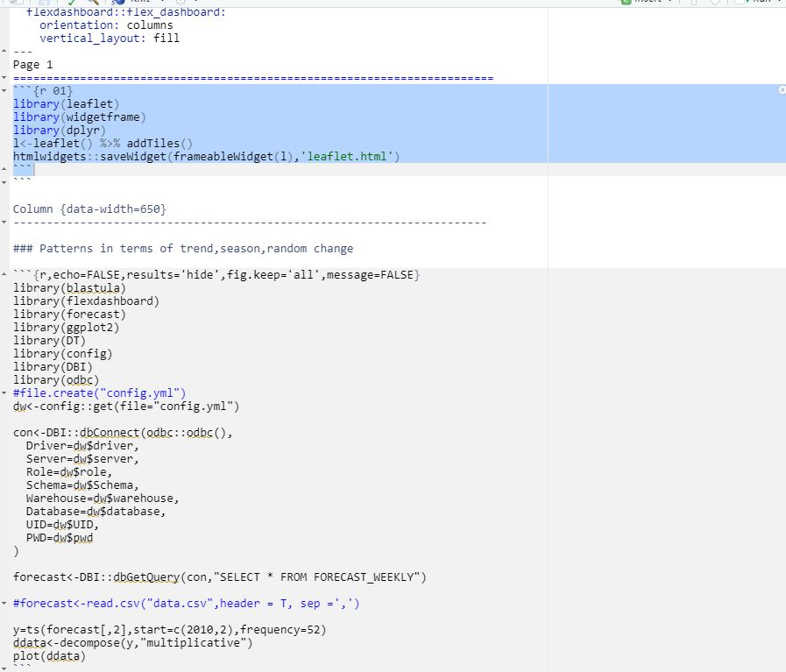Click the 'l<-leaflet() %>% addTiles()' line
The image size is (786, 672).
pyautogui.click(x=103, y=144)
